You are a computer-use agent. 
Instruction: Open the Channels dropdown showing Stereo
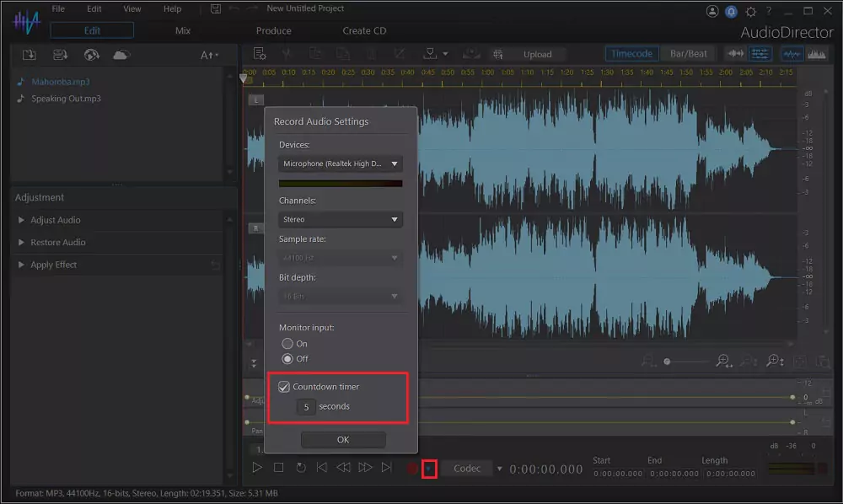click(x=340, y=219)
